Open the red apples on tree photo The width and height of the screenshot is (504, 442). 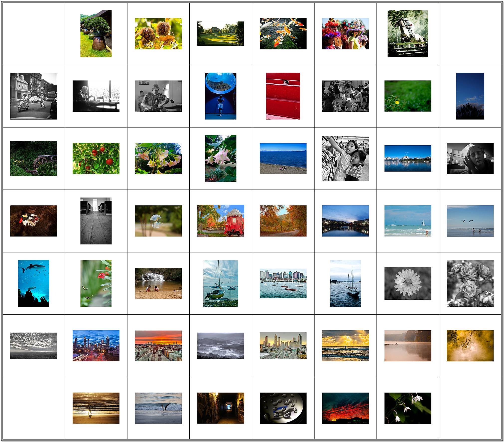[96, 158]
